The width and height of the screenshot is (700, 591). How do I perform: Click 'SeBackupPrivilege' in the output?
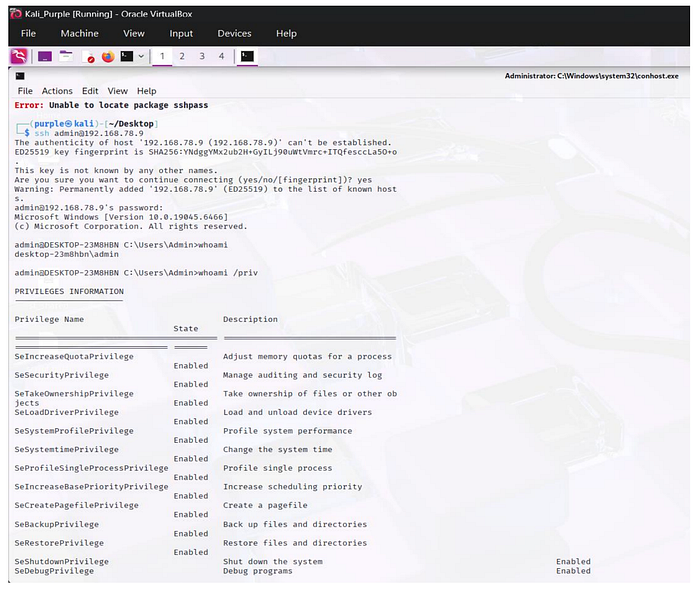[57, 524]
